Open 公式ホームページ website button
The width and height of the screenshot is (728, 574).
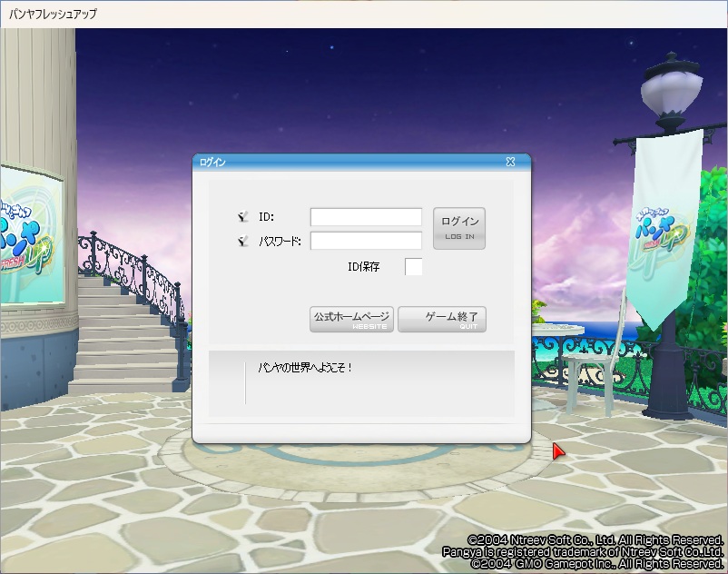click(351, 320)
